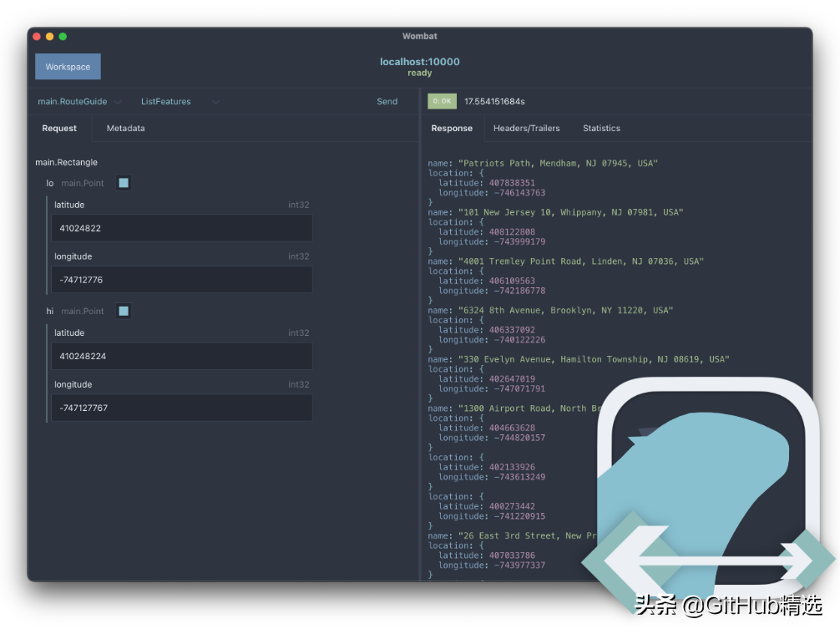Minimize the Wombat window
840x634 pixels.
pyautogui.click(x=50, y=37)
